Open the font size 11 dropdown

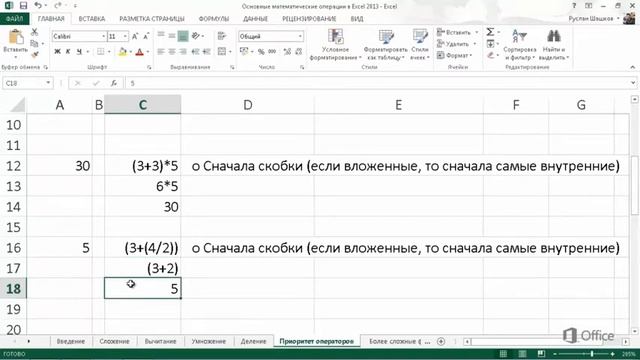tap(125, 36)
